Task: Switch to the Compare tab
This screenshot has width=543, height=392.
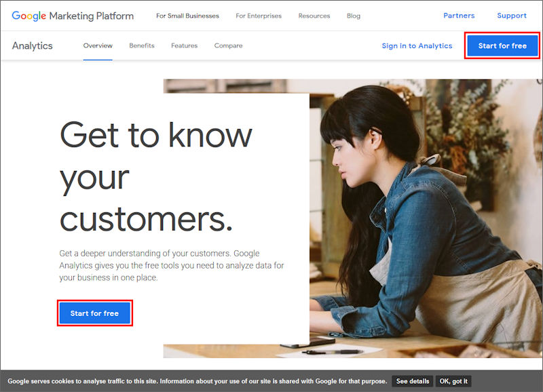Action: (228, 45)
